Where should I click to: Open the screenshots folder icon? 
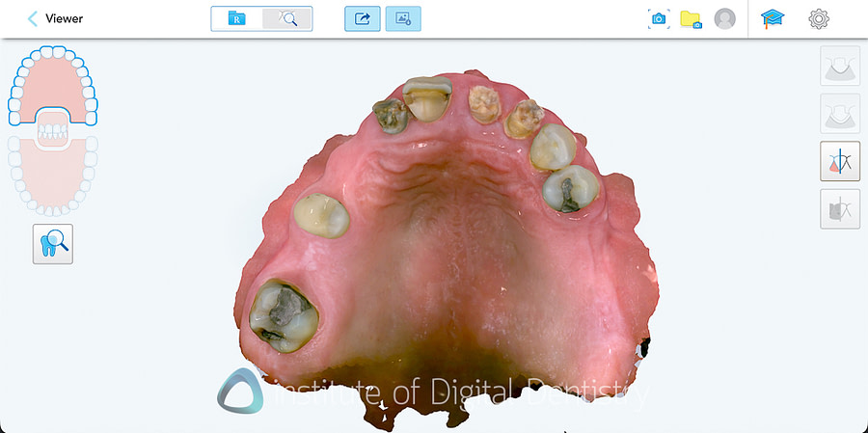tap(691, 18)
